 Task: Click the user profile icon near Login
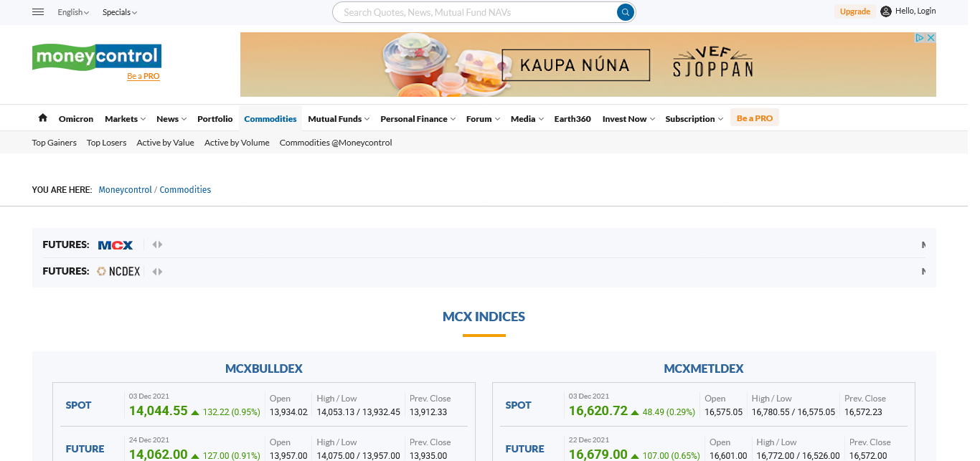[x=885, y=11]
